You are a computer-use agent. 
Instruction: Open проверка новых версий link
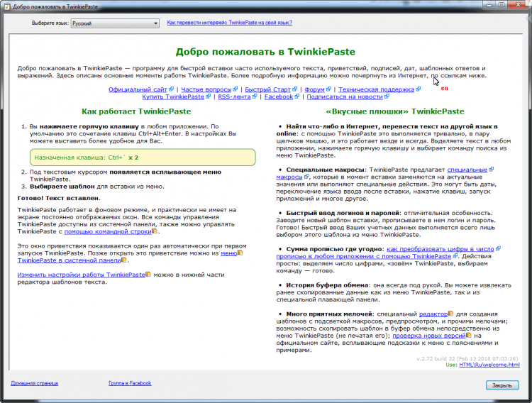pos(429,336)
